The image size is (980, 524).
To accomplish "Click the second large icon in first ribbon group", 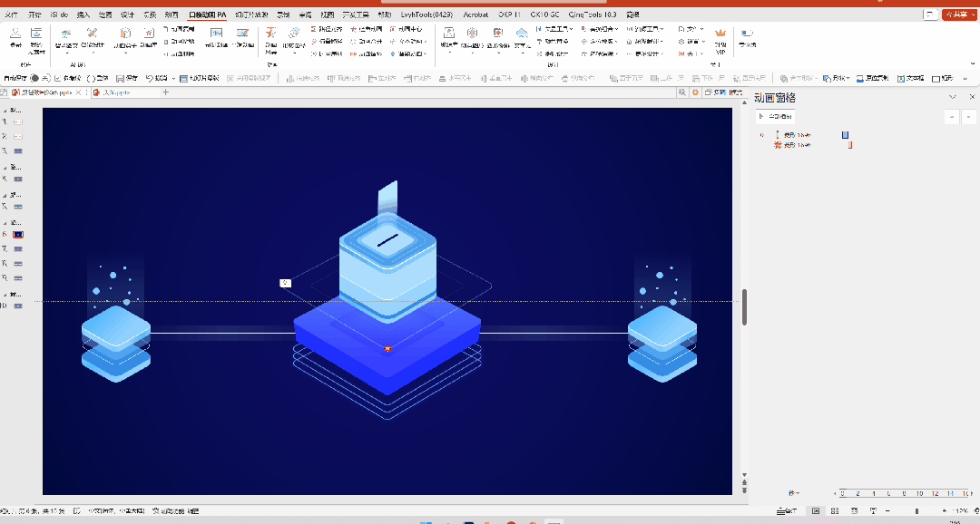I will (x=36, y=34).
